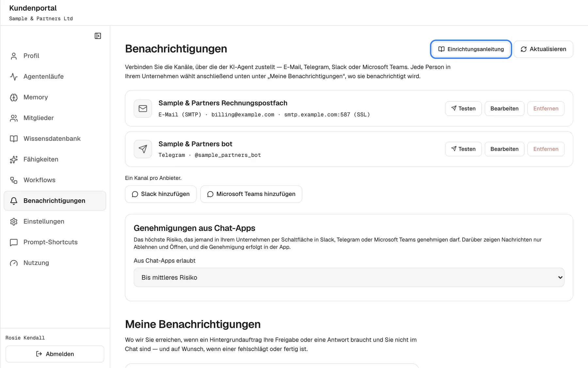
Task: Go to Nutzung in the sidebar
Action: coord(55,263)
